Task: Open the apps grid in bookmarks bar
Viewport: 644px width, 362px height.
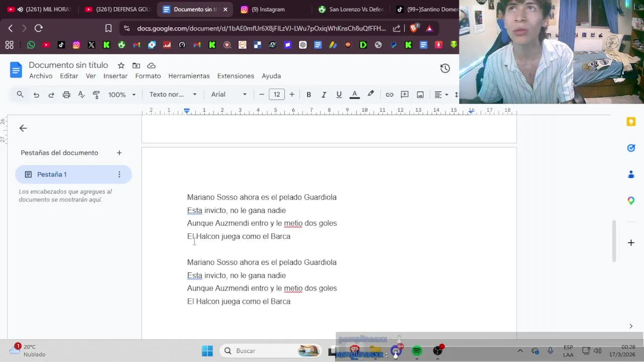Action: point(9,45)
